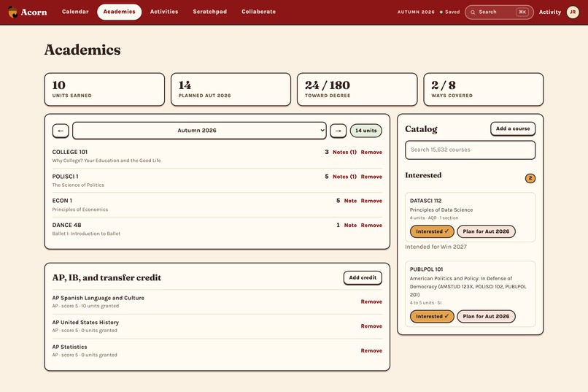The width and height of the screenshot is (588, 392).
Task: Click the Acorn logo icon
Action: [x=12, y=12]
